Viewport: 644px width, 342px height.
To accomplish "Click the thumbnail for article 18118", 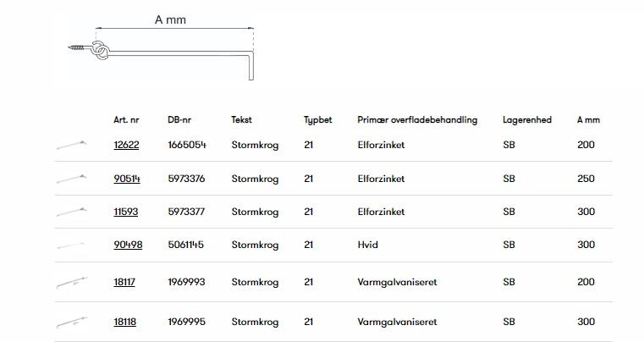I will click(x=72, y=323).
